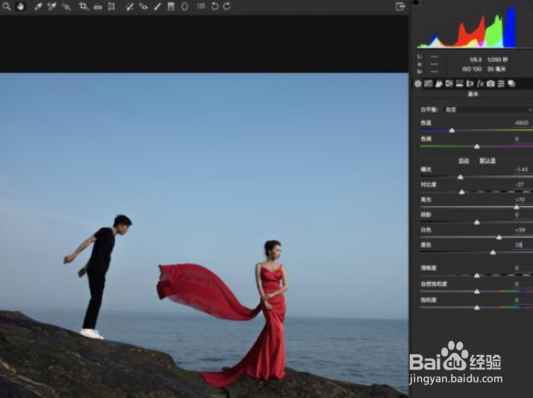The image size is (533, 398).
Task: Click the 默认值 (Default) button
Action: coord(487,161)
